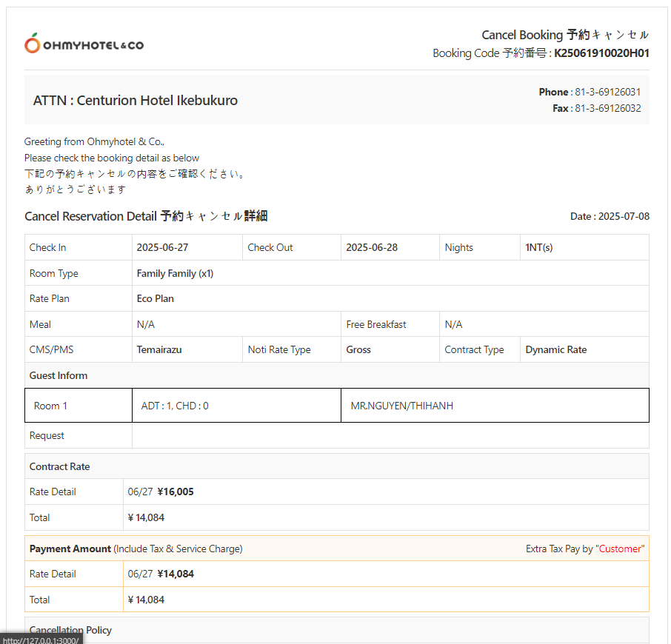The image size is (671, 644).
Task: Click the document date 2025-07-08
Action: pos(623,217)
